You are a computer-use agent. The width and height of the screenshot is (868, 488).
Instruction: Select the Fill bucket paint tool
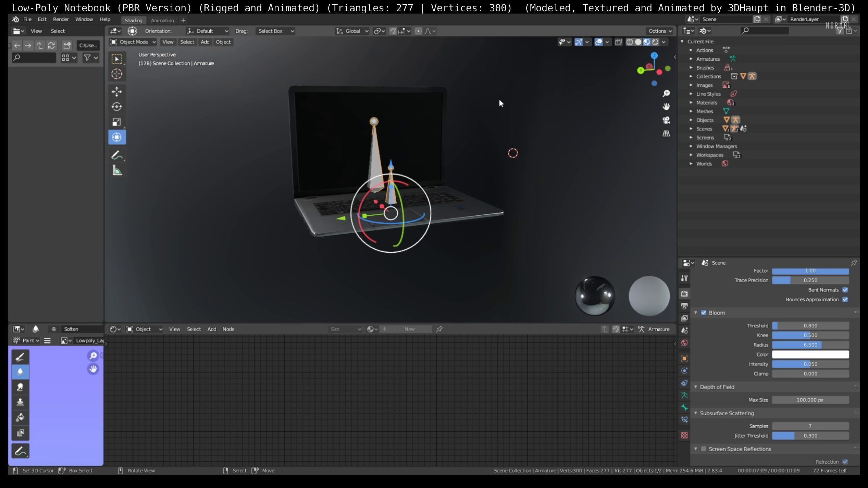[x=20, y=417]
